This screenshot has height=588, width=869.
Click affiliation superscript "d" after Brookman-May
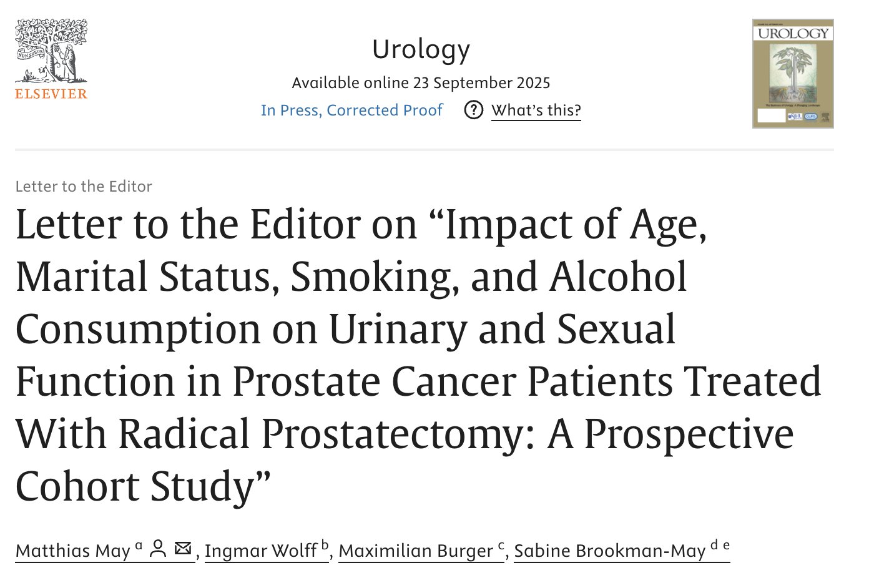714,546
